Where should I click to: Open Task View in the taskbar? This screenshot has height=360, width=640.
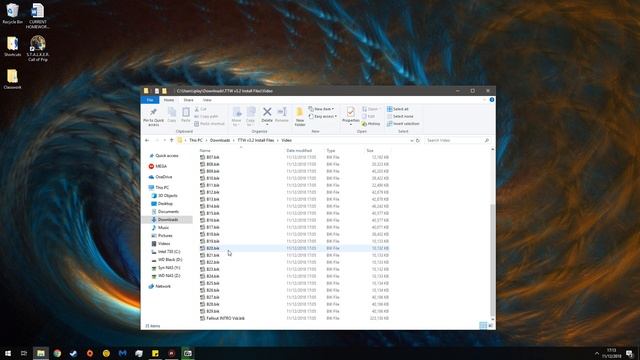click(x=24, y=353)
